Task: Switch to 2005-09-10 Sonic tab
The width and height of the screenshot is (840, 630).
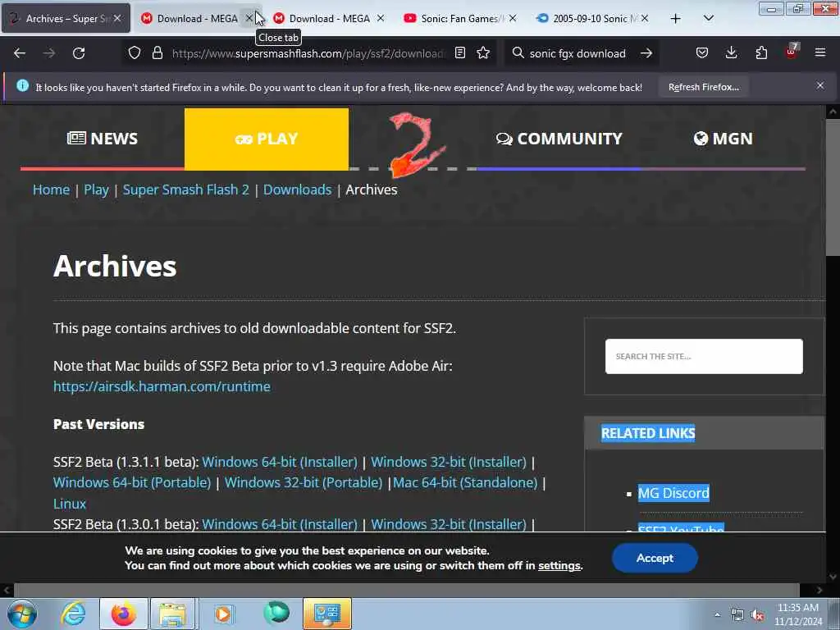Action: pyautogui.click(x=592, y=19)
